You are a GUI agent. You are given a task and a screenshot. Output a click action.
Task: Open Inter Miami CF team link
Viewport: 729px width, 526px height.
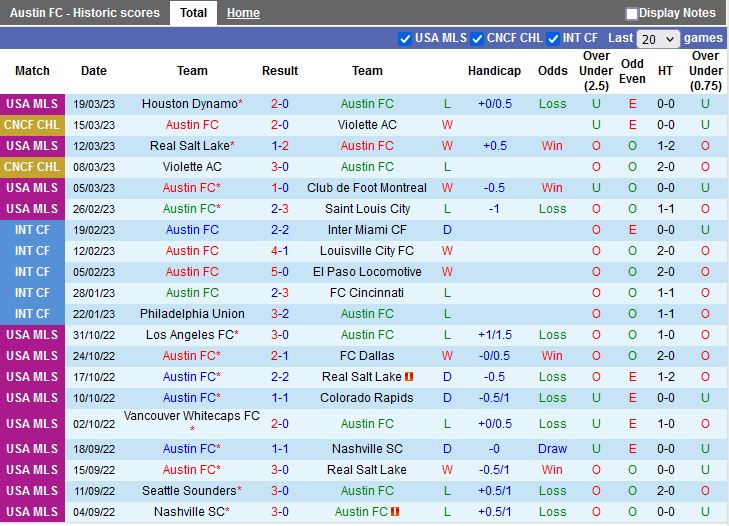click(367, 230)
